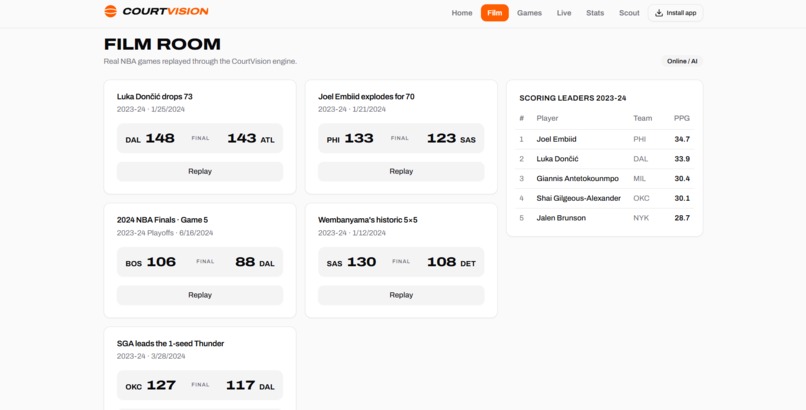Screen dimensions: 806x410
Task: Replay Wembanyama's historic 5×5 game
Action: pyautogui.click(x=401, y=295)
